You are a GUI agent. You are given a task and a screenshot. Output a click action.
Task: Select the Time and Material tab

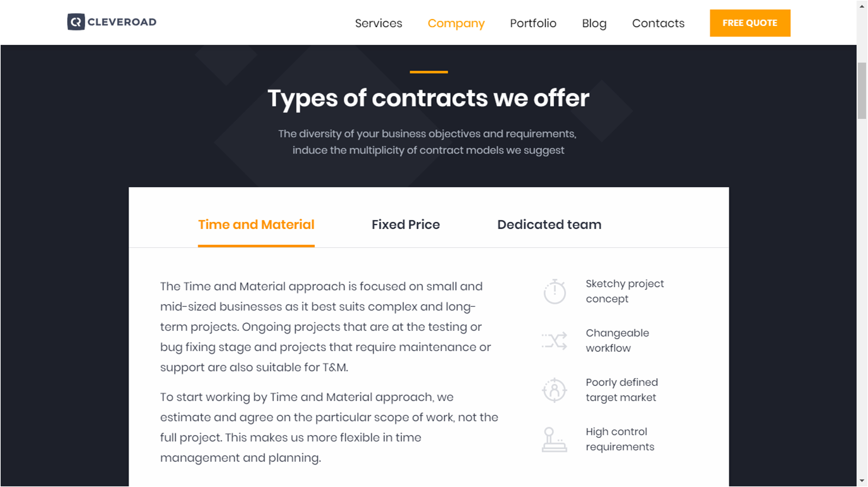pyautogui.click(x=256, y=225)
